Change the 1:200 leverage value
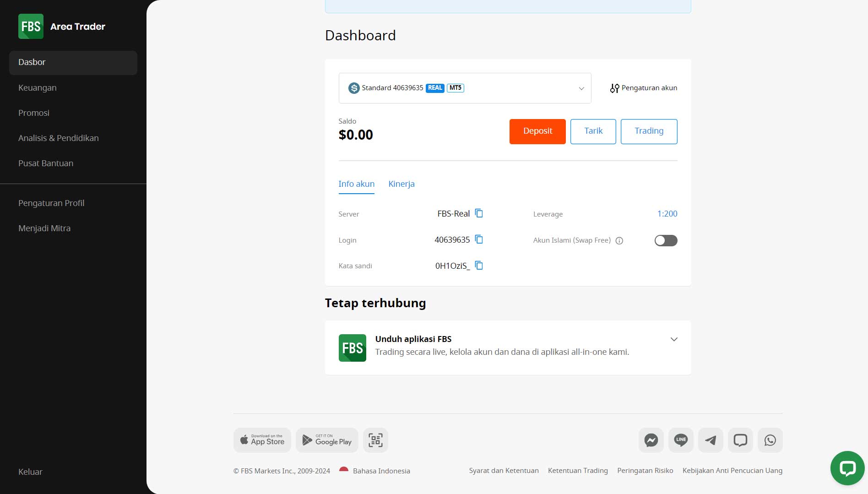Image resolution: width=868 pixels, height=494 pixels. pyautogui.click(x=667, y=214)
